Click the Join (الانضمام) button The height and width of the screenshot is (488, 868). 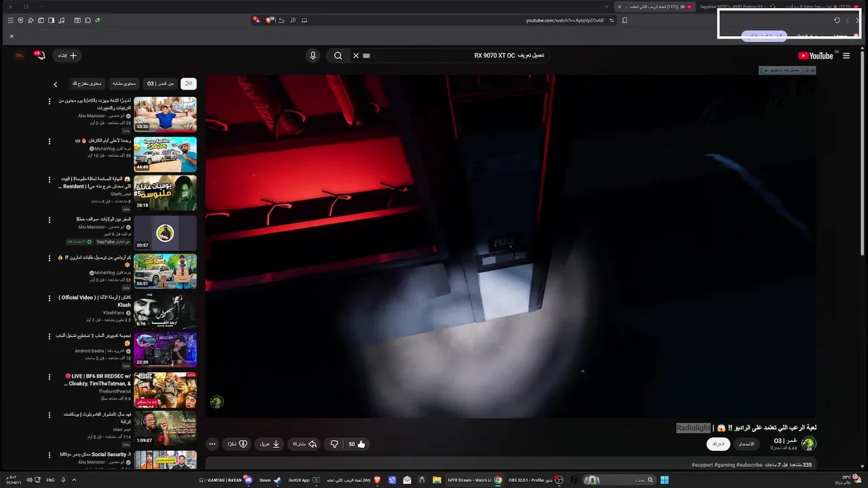(x=747, y=444)
